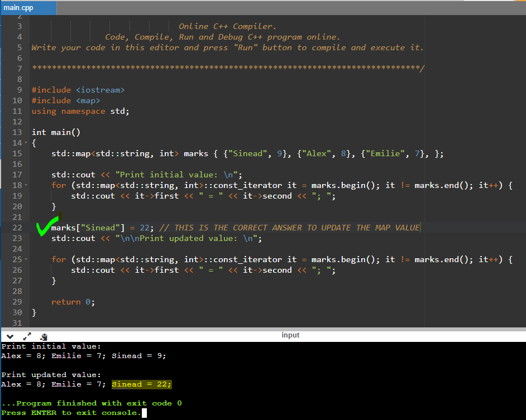
Task: Place cursor in the console input area
Action: click(145, 412)
